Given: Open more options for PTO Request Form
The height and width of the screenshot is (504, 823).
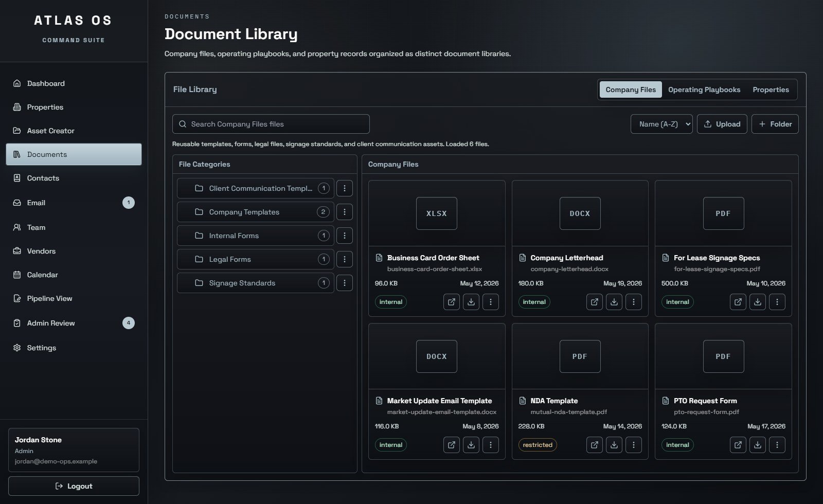Looking at the screenshot, I should click(777, 445).
